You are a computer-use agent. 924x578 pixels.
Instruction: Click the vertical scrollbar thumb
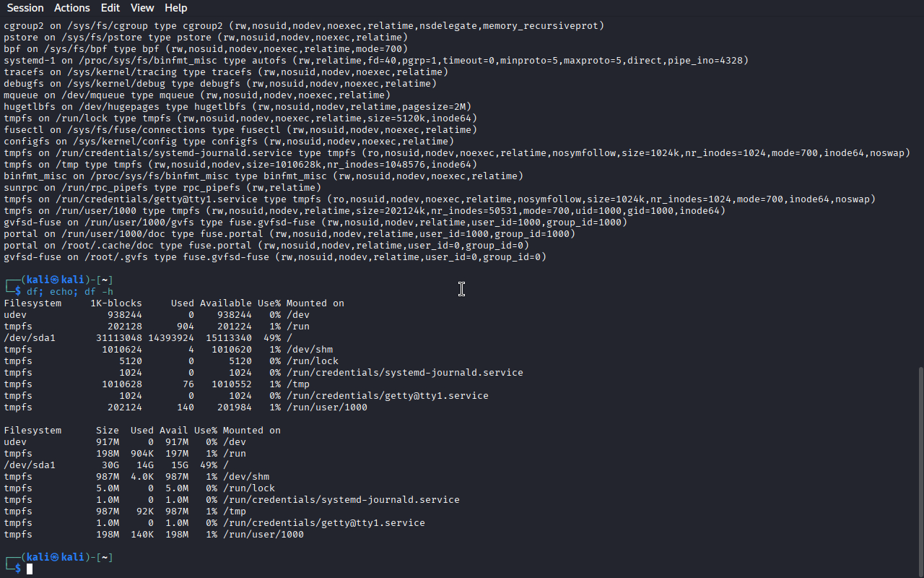920,471
